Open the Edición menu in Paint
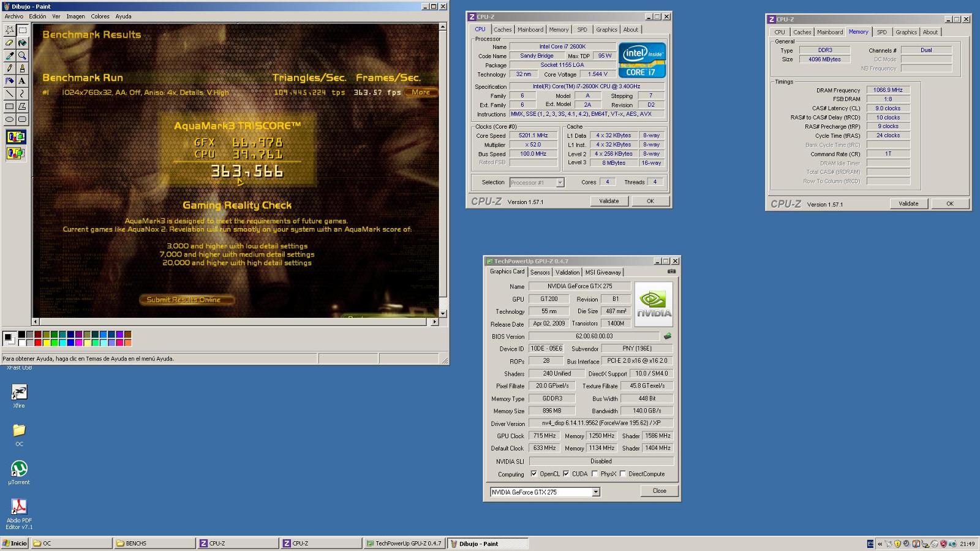 (x=37, y=17)
